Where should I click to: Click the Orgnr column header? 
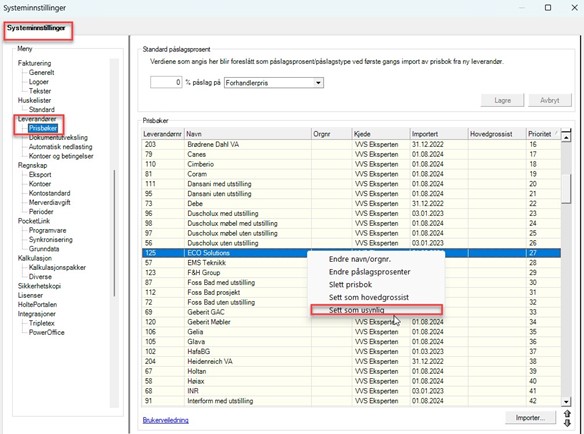click(x=331, y=134)
